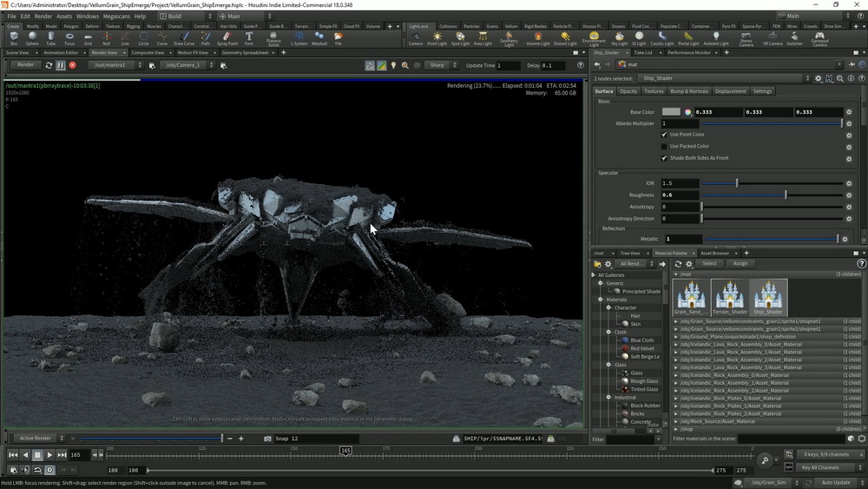This screenshot has height=489, width=868.
Task: Click the Gamepad Camera tool
Action: (819, 38)
